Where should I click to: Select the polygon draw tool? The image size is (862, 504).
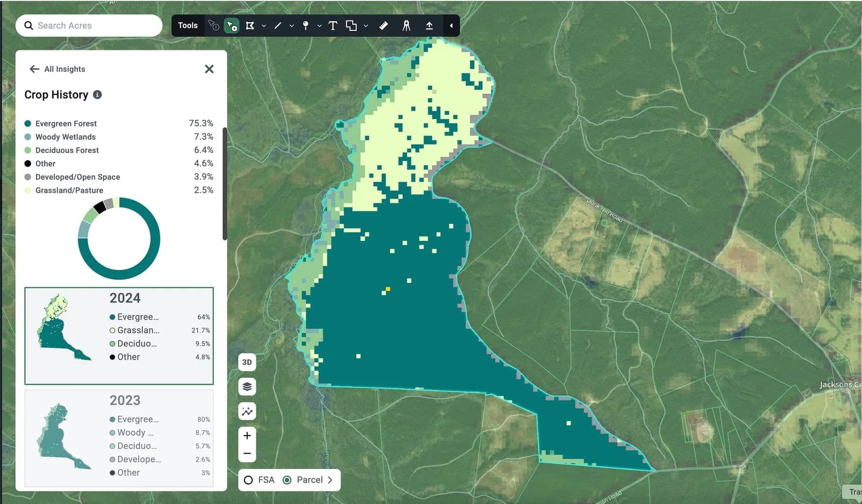(x=250, y=26)
